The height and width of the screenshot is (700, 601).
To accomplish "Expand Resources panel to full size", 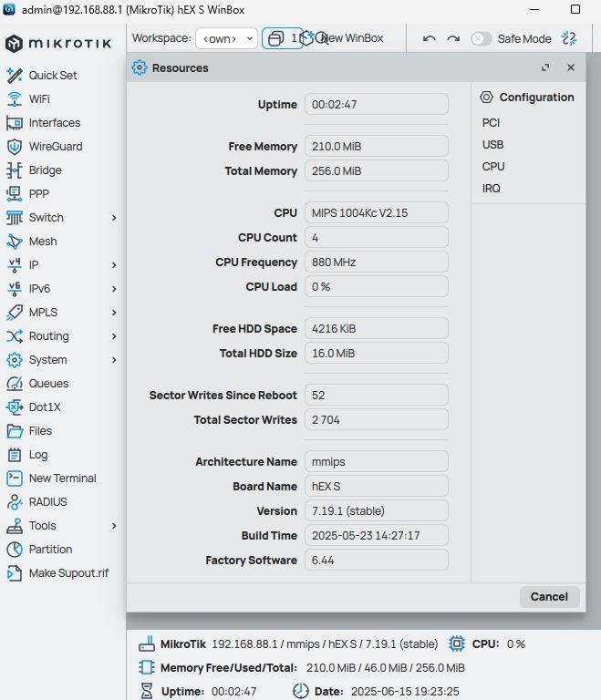I will [x=545, y=67].
